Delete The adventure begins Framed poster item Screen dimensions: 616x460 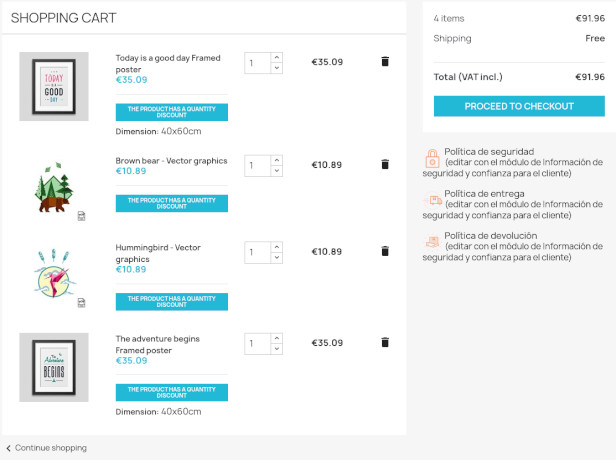tap(385, 342)
